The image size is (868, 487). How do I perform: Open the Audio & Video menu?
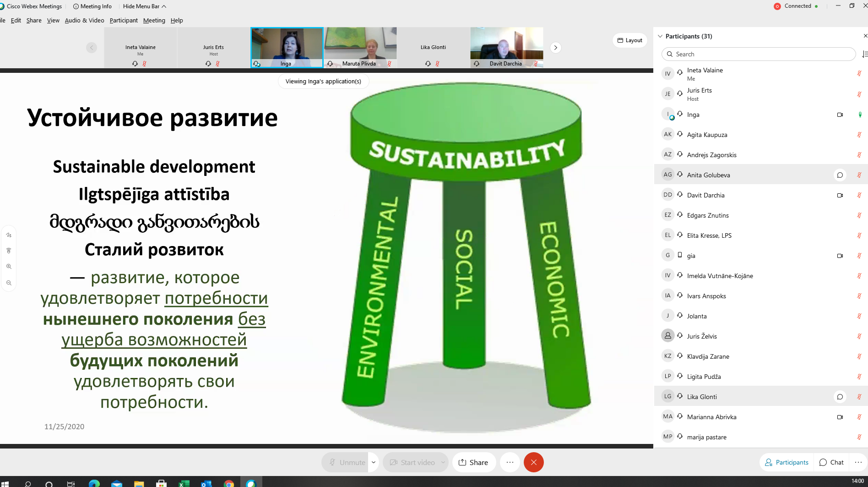pos(84,20)
